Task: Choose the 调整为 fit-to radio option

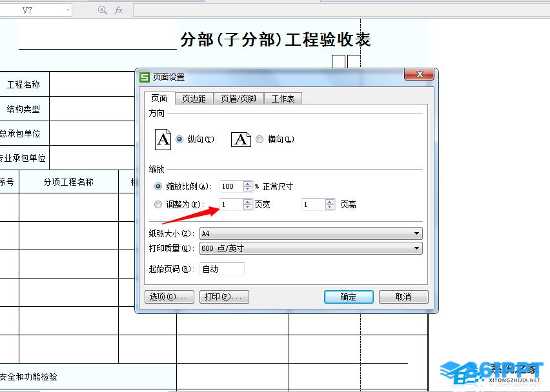Action: 159,204
